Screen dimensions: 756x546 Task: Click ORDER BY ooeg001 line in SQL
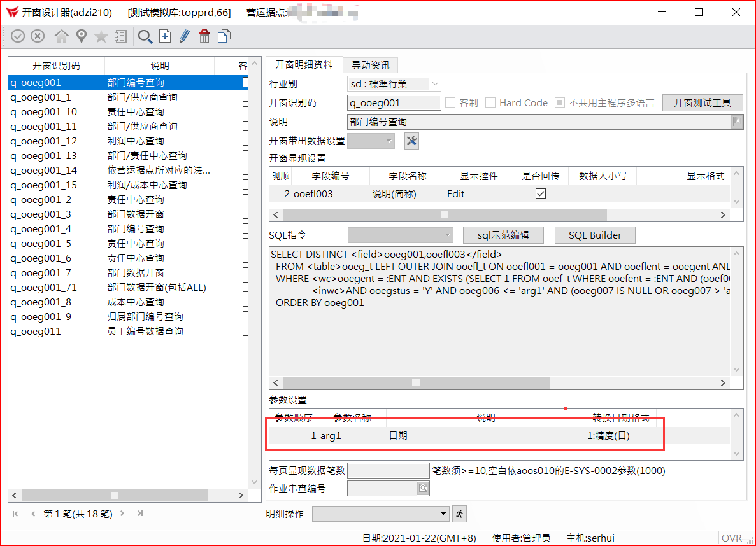click(x=320, y=303)
